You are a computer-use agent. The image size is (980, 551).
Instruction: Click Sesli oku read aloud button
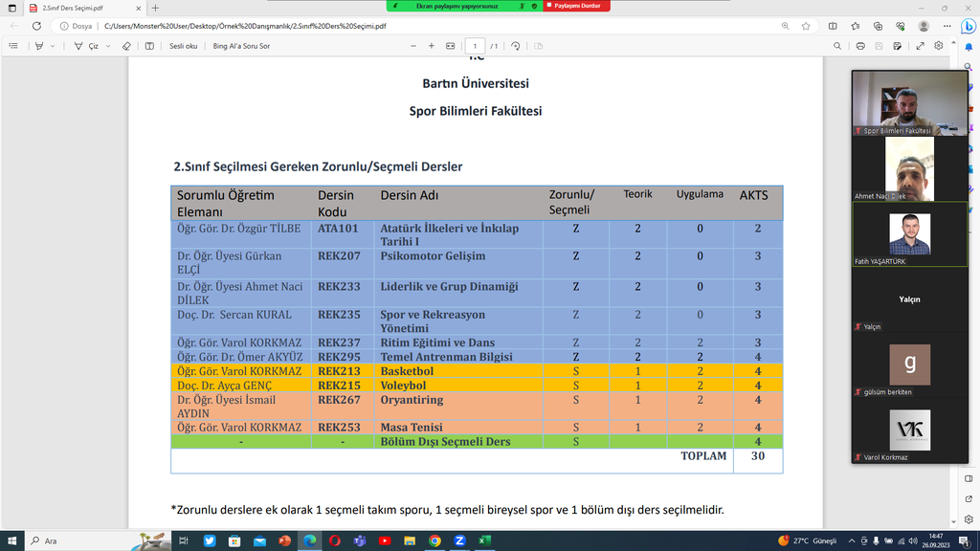183,46
